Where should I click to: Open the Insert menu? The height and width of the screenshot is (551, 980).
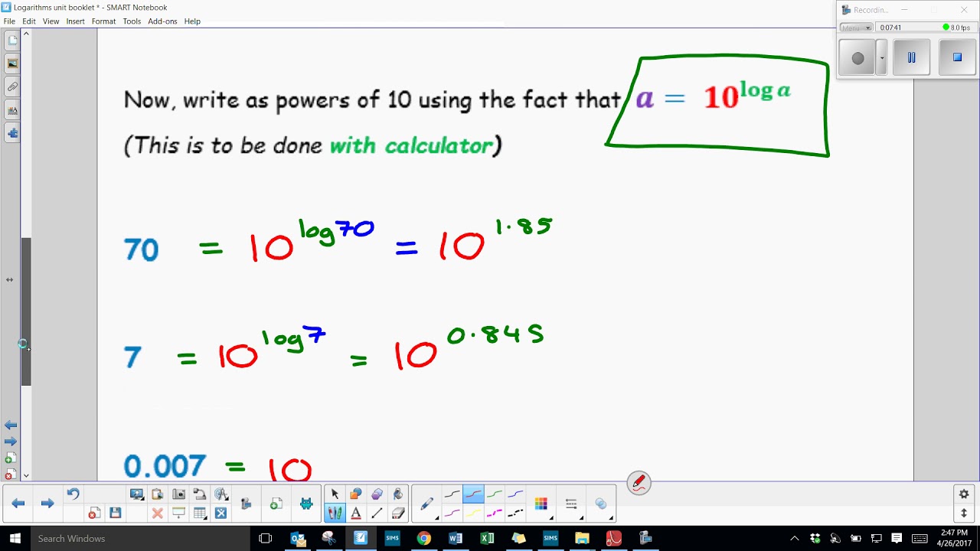pyautogui.click(x=75, y=21)
